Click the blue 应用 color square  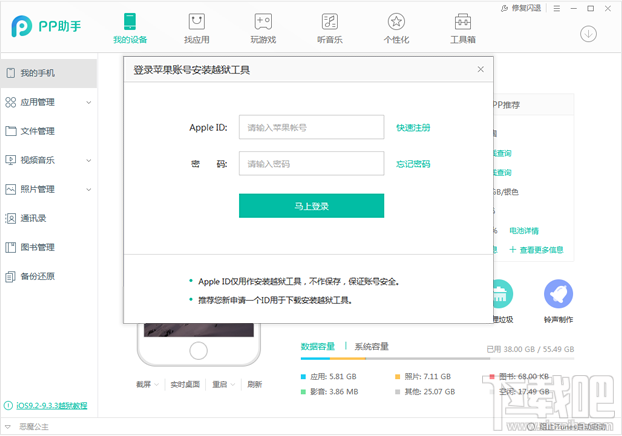click(x=303, y=376)
